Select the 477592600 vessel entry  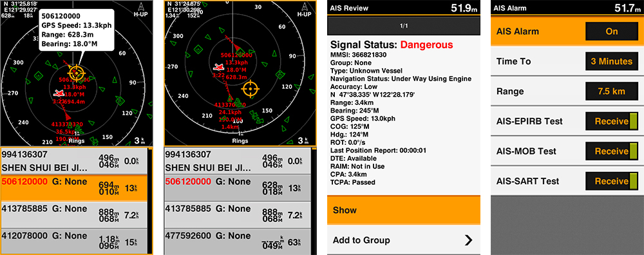(x=238, y=242)
